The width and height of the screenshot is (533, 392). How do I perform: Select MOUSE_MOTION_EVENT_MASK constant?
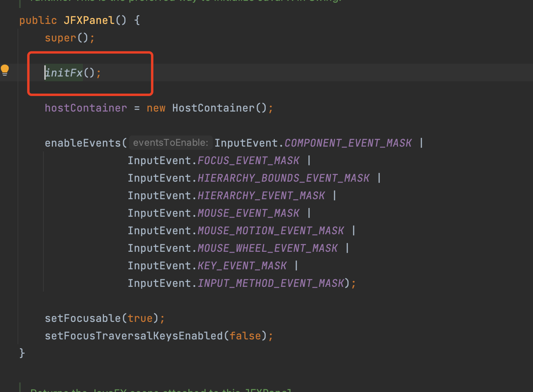270,230
